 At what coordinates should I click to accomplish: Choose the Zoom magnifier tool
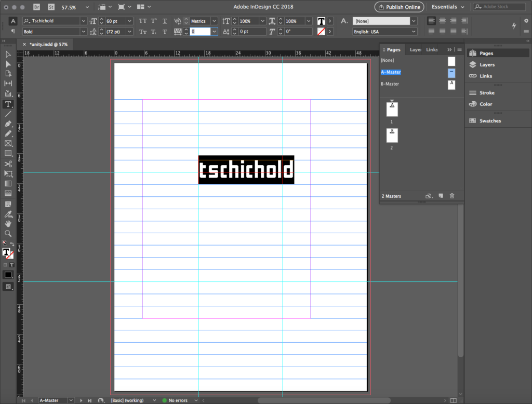tap(8, 233)
